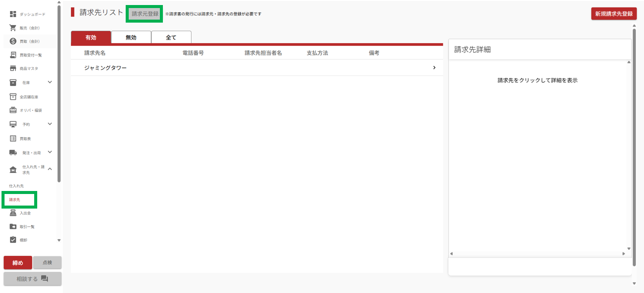The width and height of the screenshot is (644, 293).
Task: Collapse the 仕入れ先・請求先 menu chevron
Action: point(50,169)
